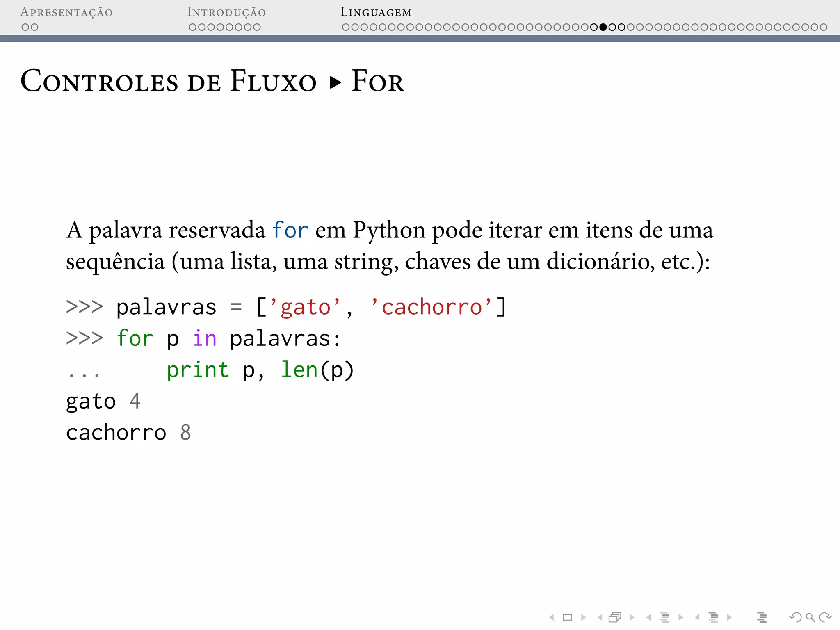Viewport: 840px width, 630px height.
Task: Click green 'for' keyword in the code
Action: click(135, 338)
